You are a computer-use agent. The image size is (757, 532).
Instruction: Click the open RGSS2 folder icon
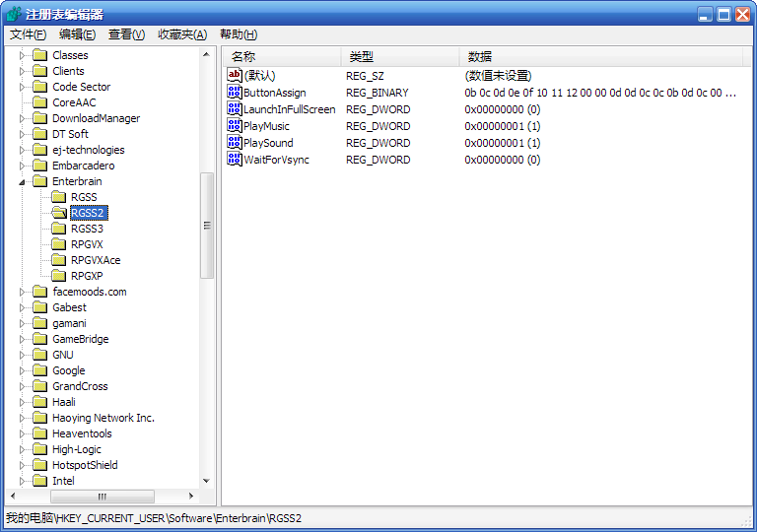click(x=58, y=213)
